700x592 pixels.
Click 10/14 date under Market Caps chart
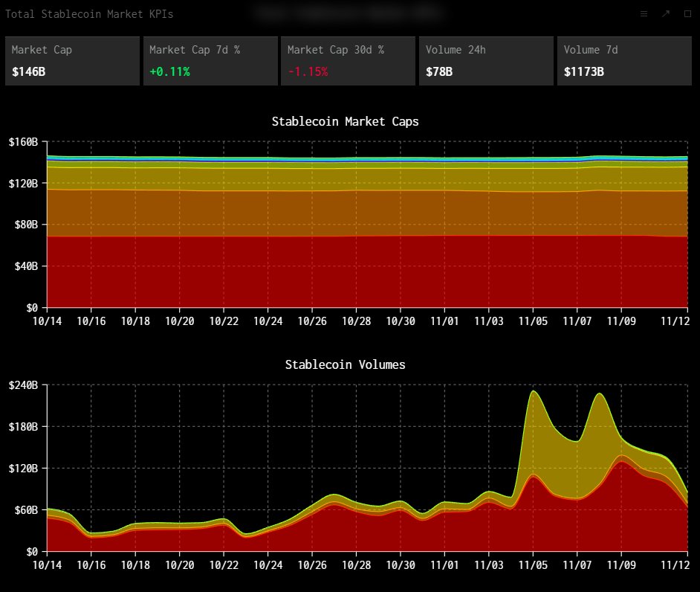click(x=47, y=321)
